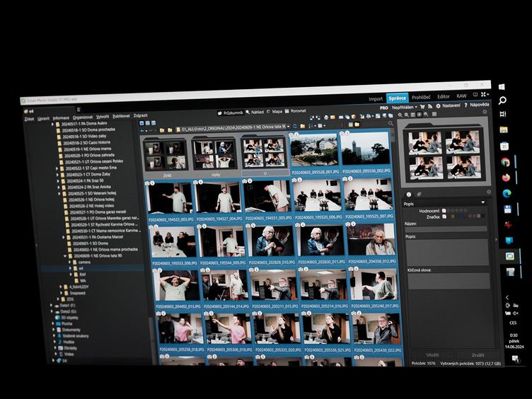This screenshot has height=399, width=532.
Task: Zoom in on preview panel
Action: [400, 115]
